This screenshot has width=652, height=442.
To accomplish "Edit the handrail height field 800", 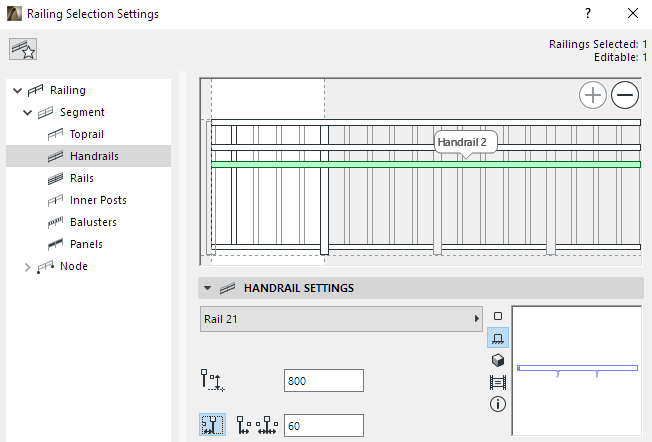I will [x=324, y=380].
